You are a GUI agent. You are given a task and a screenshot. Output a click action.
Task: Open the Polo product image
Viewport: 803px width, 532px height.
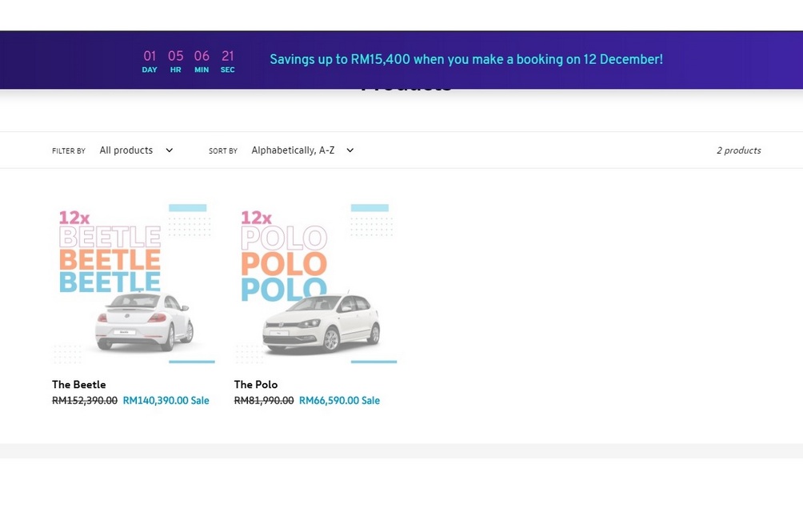(x=315, y=283)
